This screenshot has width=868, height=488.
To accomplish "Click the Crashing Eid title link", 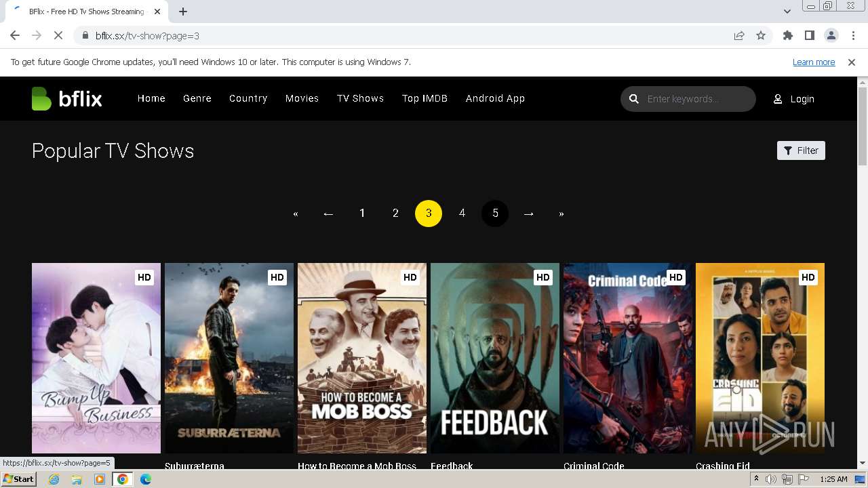I will 722,466.
